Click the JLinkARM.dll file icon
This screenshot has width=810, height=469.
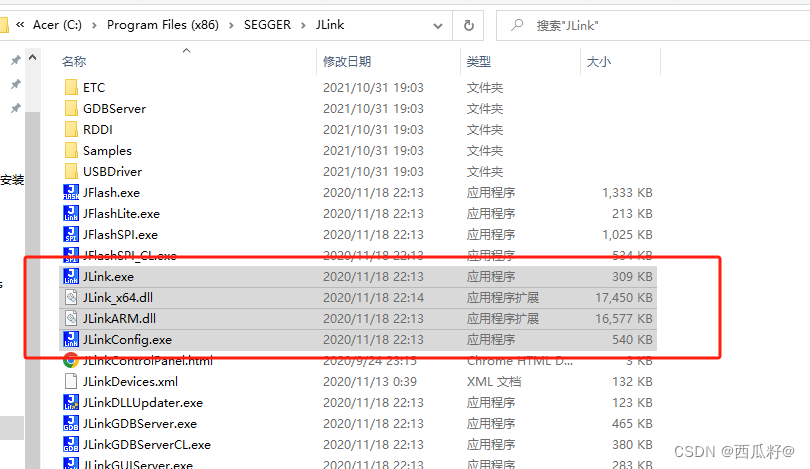[x=71, y=319]
